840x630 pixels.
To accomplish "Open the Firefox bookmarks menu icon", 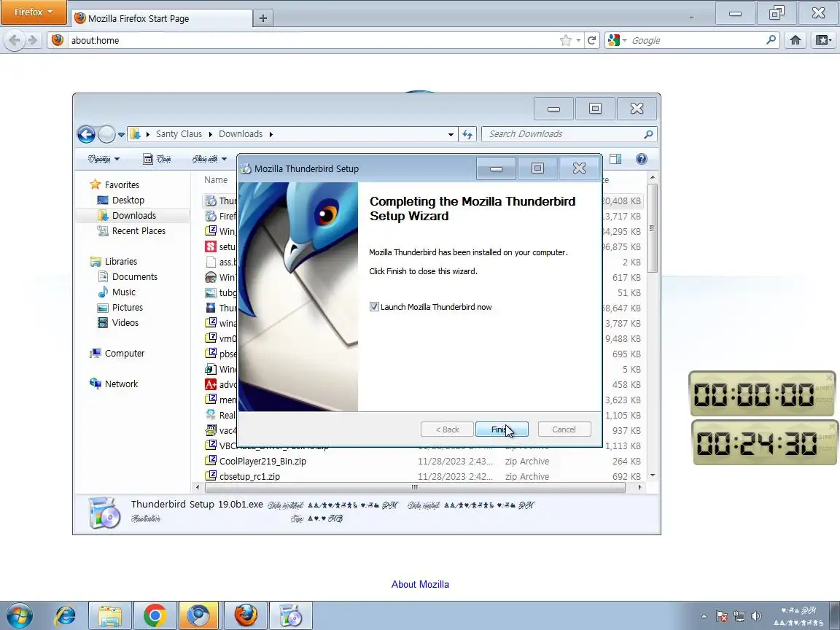I will point(823,40).
